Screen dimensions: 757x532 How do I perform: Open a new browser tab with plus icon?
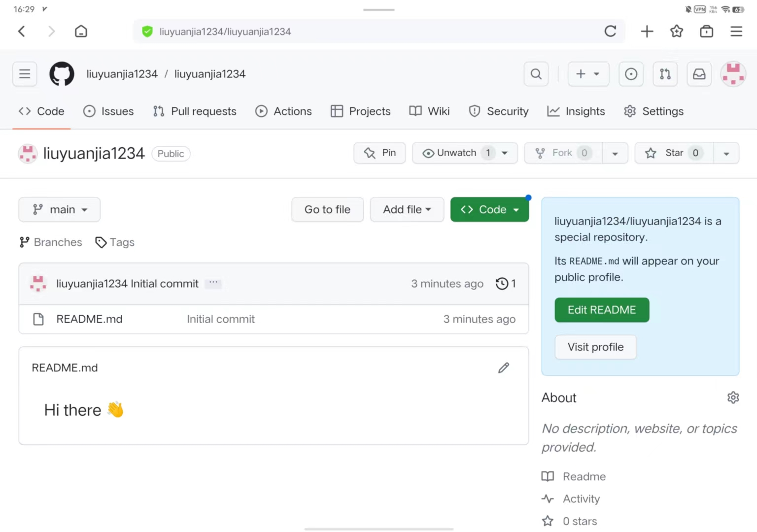pyautogui.click(x=647, y=32)
